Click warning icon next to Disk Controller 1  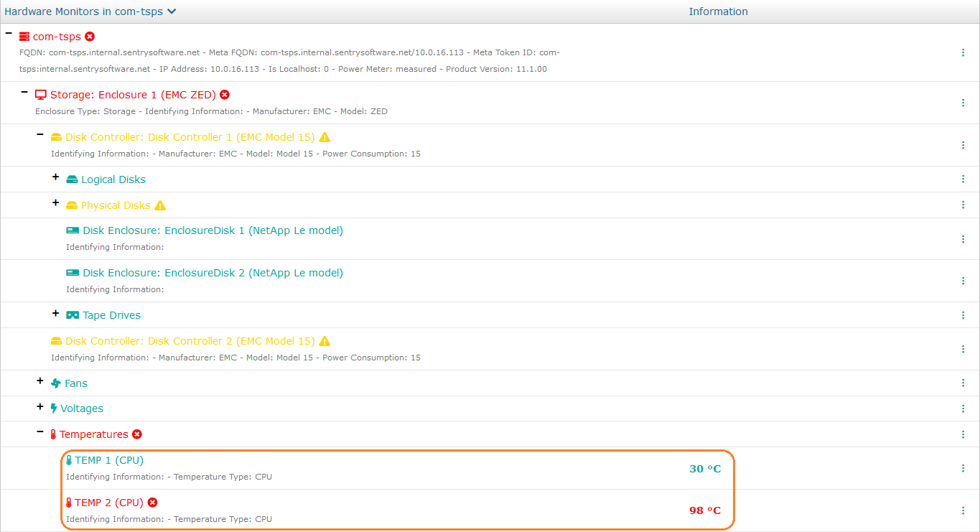point(325,137)
